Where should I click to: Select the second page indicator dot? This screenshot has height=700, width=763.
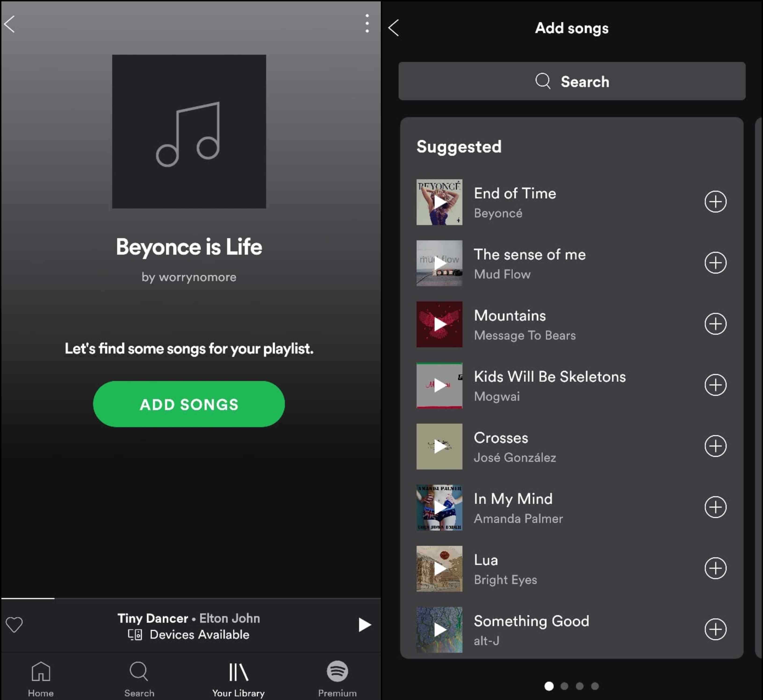coord(565,686)
